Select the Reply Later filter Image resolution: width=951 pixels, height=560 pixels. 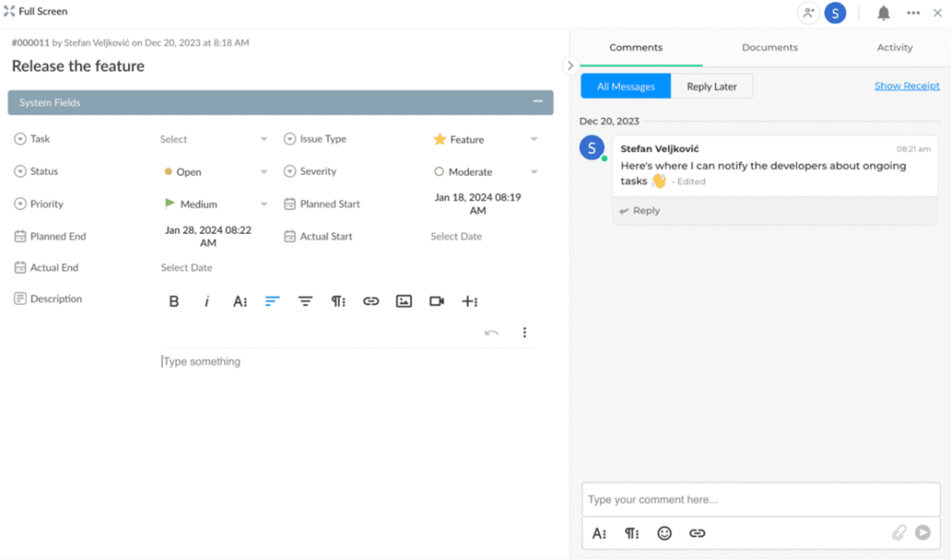point(713,85)
